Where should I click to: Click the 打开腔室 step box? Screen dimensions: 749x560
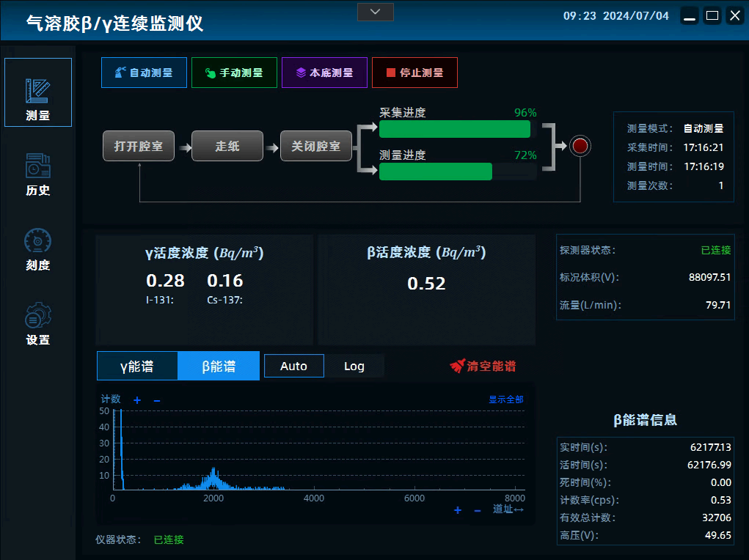[x=138, y=147]
